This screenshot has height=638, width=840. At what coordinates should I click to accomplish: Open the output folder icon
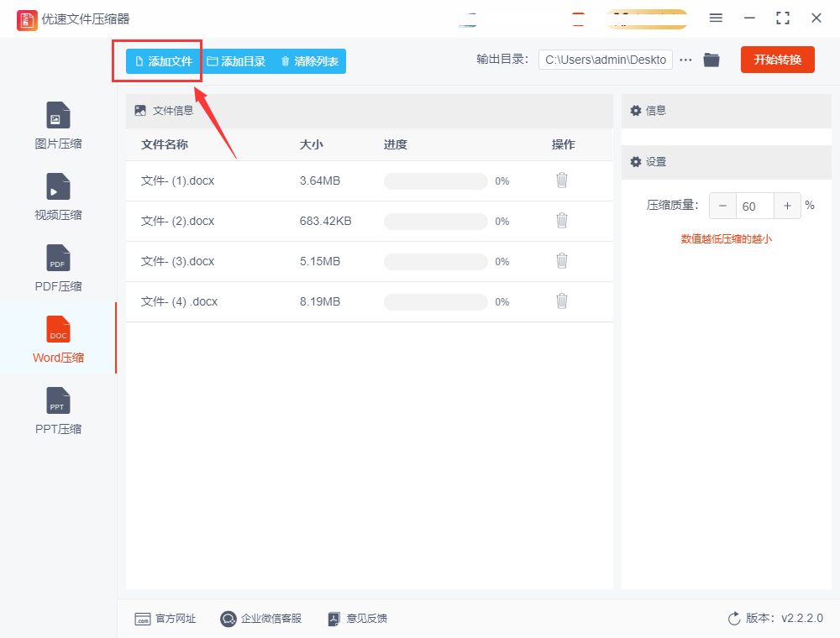pos(711,60)
